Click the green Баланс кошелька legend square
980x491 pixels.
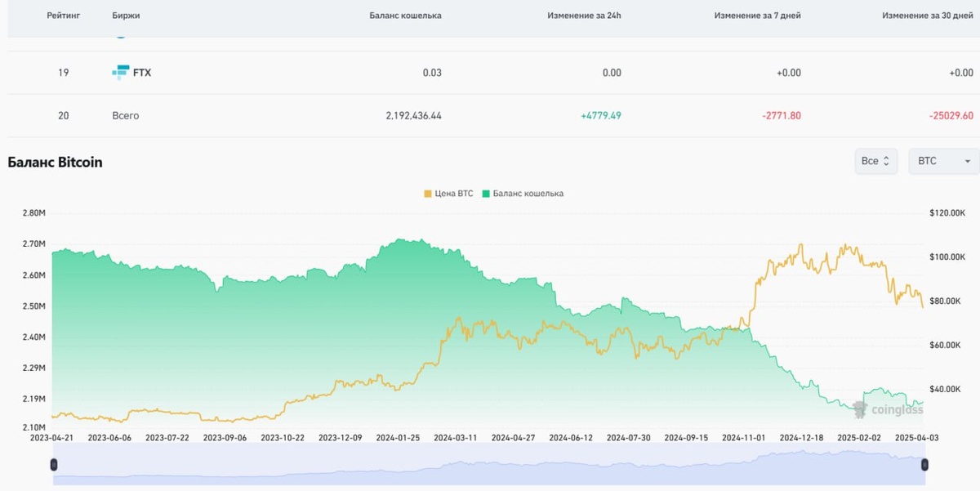[x=486, y=194]
